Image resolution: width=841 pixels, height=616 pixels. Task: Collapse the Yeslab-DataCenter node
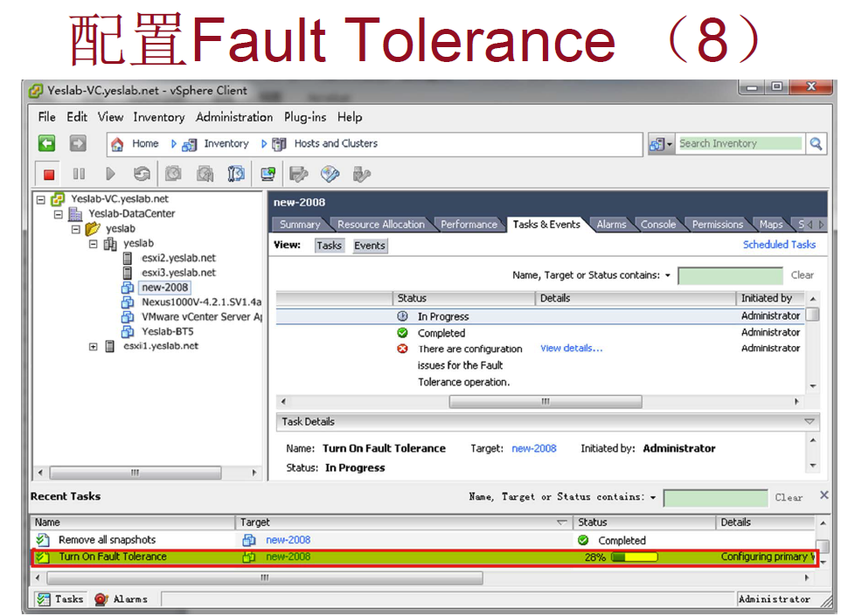(59, 214)
